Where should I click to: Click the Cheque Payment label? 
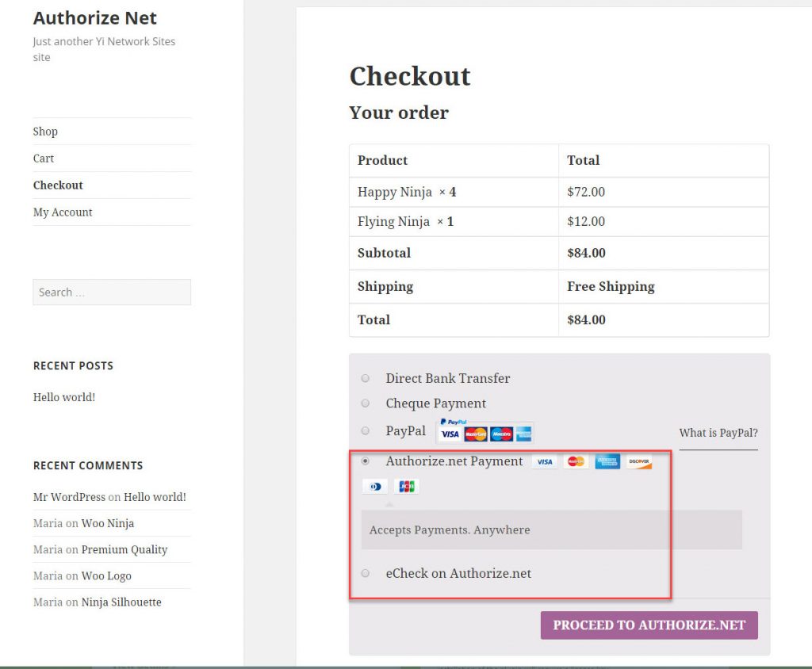(435, 403)
